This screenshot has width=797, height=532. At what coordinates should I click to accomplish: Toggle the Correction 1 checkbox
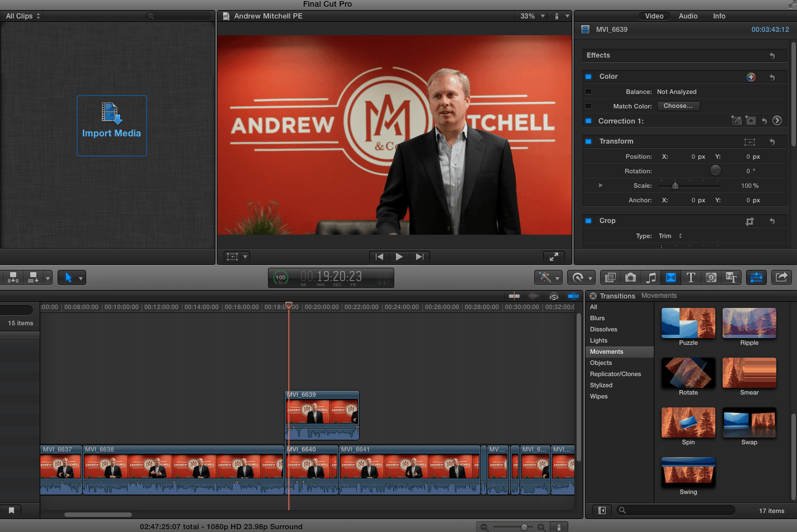(x=588, y=121)
